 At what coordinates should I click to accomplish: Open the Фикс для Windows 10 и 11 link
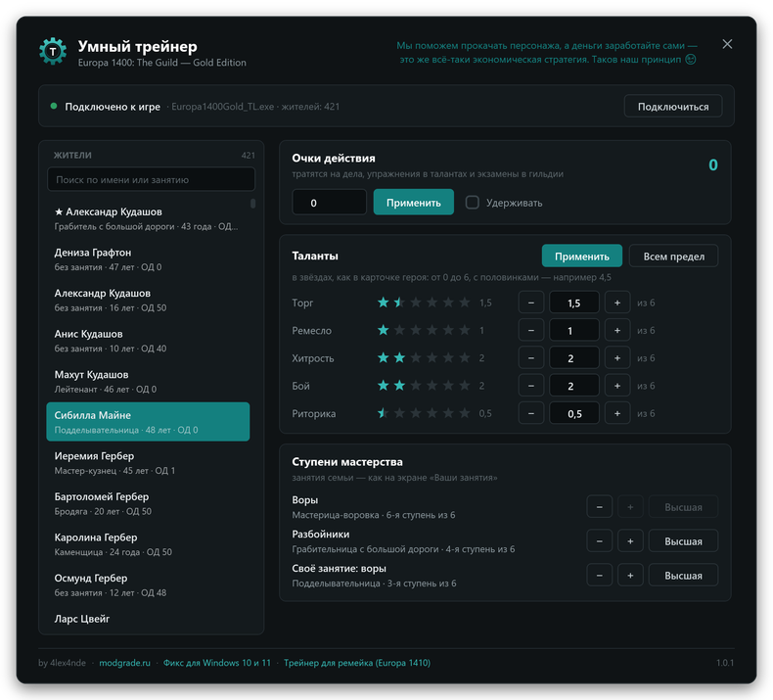pos(217,663)
